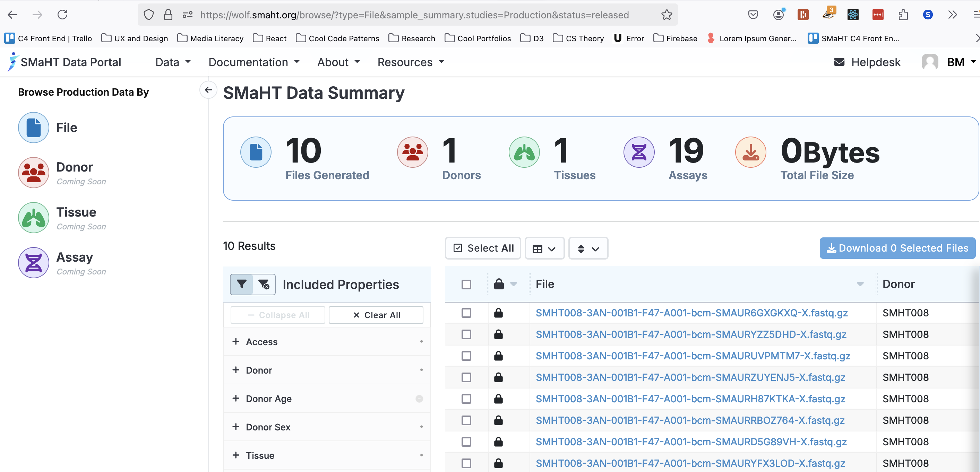Click the SMaHT Data Portal logo
This screenshot has width=980, height=472.
point(64,62)
